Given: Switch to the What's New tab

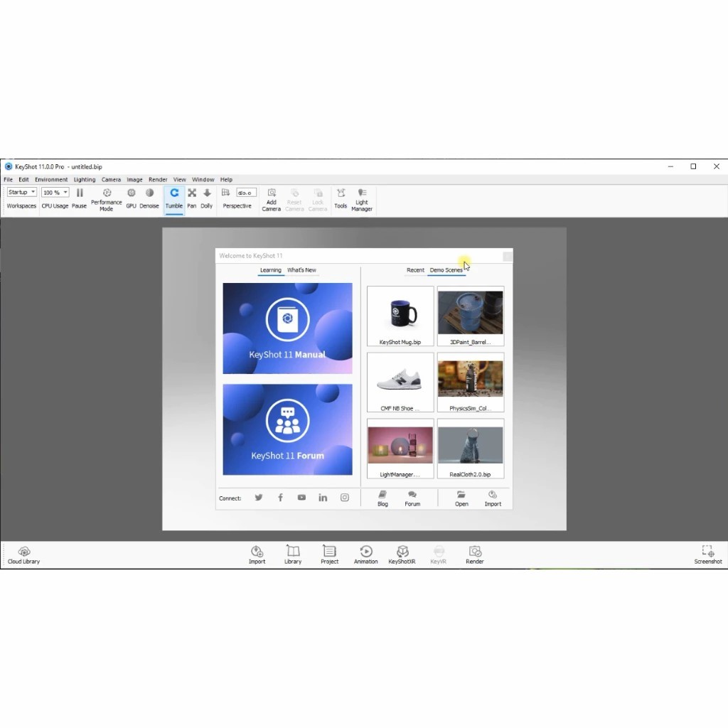Looking at the screenshot, I should point(301,270).
